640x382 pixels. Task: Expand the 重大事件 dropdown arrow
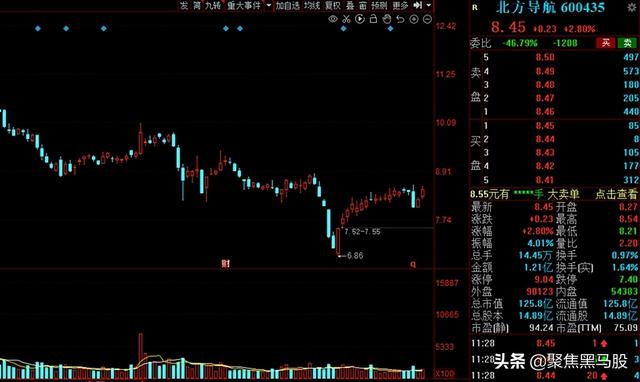coord(269,5)
